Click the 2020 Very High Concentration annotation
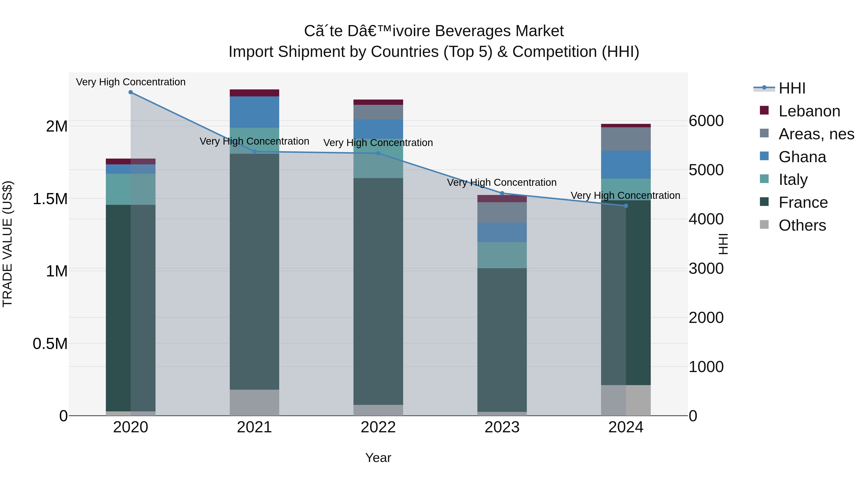The image size is (868, 488). tap(131, 82)
